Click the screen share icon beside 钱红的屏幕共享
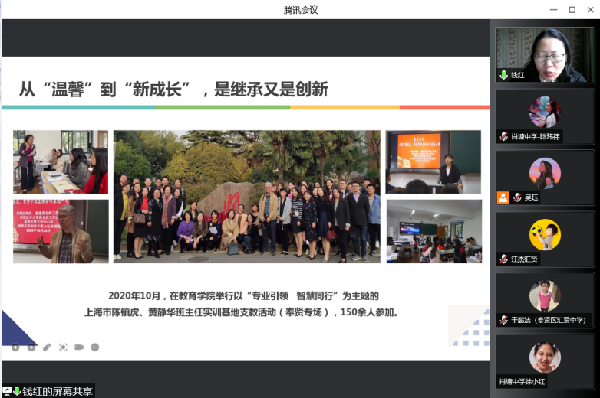The image size is (600, 398). (x=7, y=391)
